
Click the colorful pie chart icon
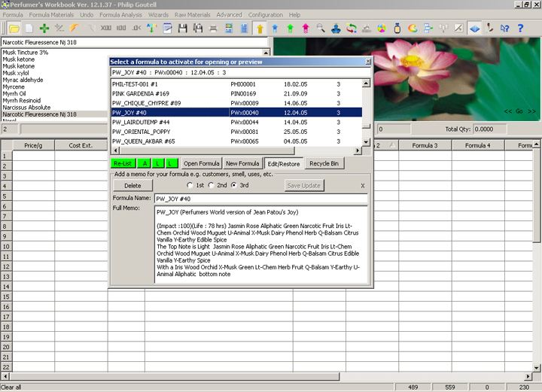click(382, 29)
